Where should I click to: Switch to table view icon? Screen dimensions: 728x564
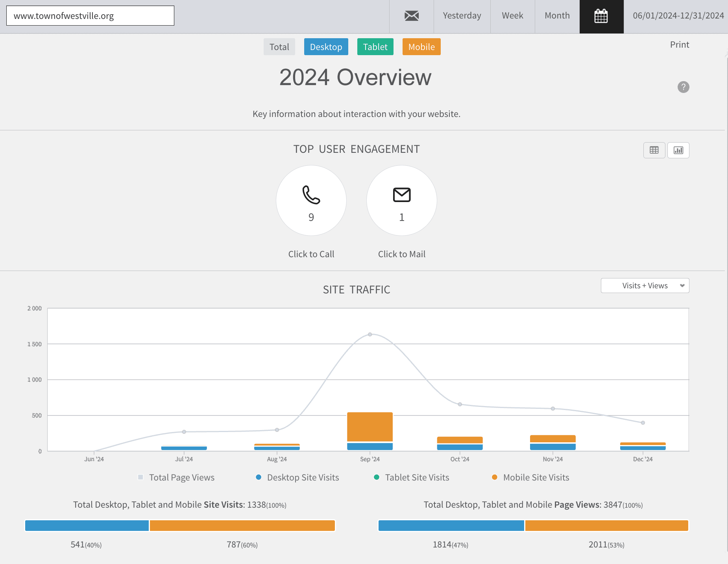coord(654,150)
